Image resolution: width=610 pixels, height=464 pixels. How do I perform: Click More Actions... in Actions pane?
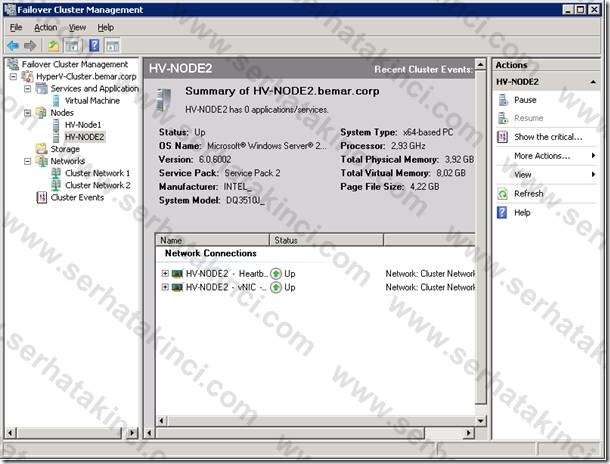(x=542, y=156)
